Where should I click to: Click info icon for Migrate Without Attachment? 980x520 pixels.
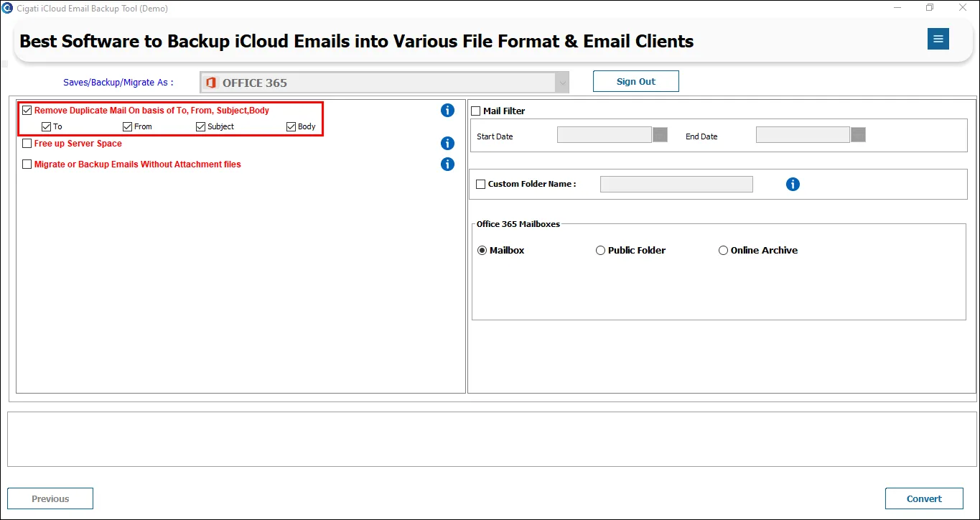click(447, 164)
